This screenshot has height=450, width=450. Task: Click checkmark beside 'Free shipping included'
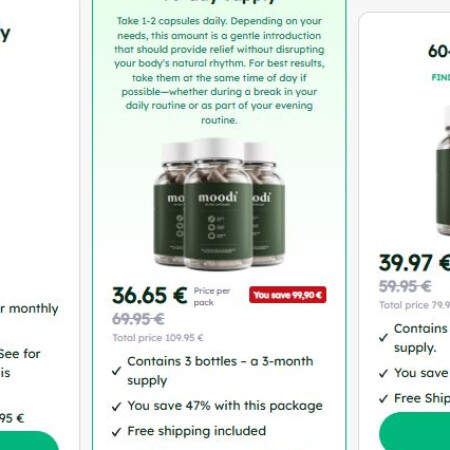[x=116, y=432]
